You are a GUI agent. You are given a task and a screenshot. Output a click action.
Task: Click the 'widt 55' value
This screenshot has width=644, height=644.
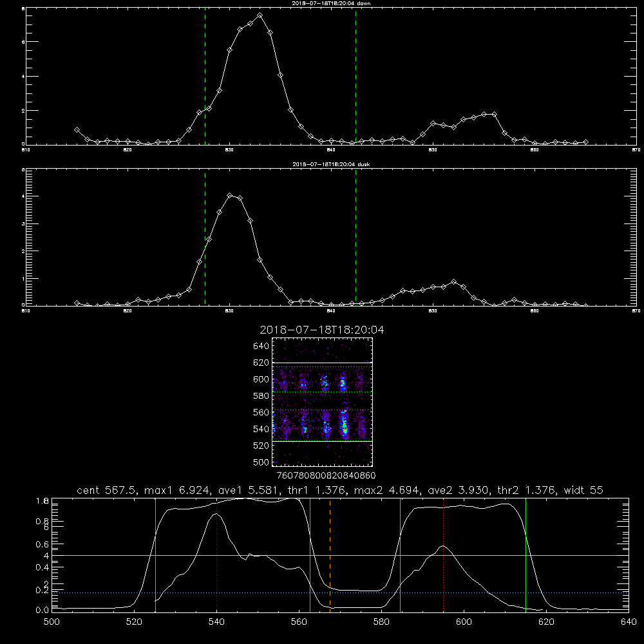(583, 490)
